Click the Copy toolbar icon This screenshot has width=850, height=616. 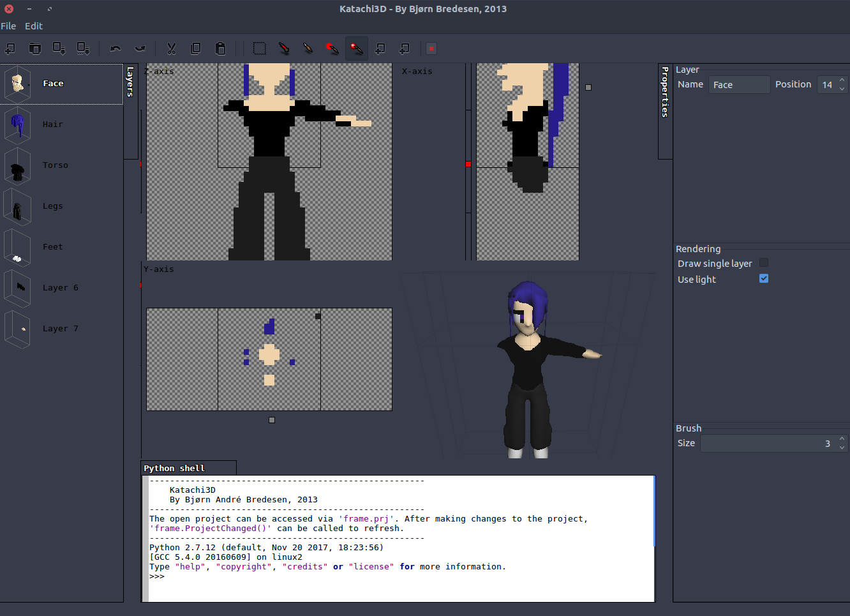[x=196, y=49]
